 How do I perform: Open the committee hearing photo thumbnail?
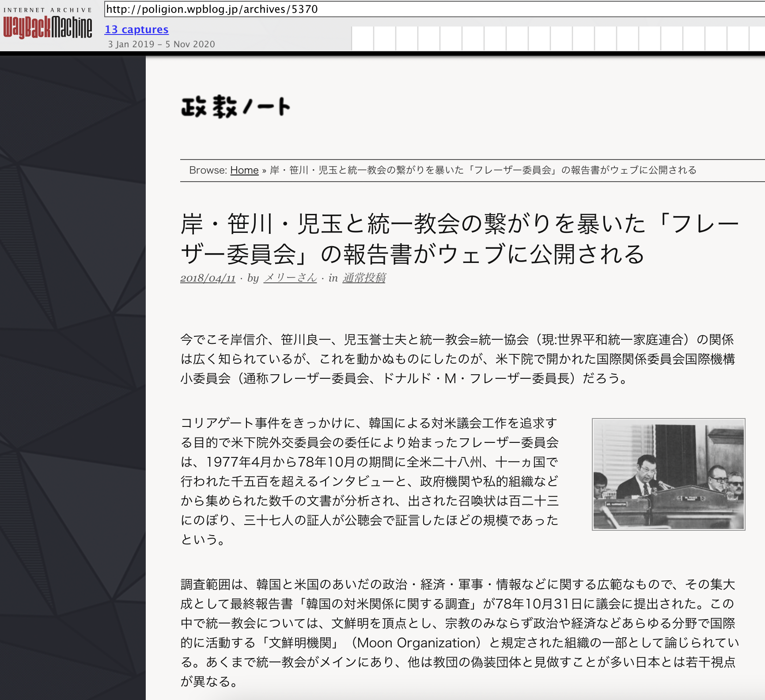pos(668,474)
